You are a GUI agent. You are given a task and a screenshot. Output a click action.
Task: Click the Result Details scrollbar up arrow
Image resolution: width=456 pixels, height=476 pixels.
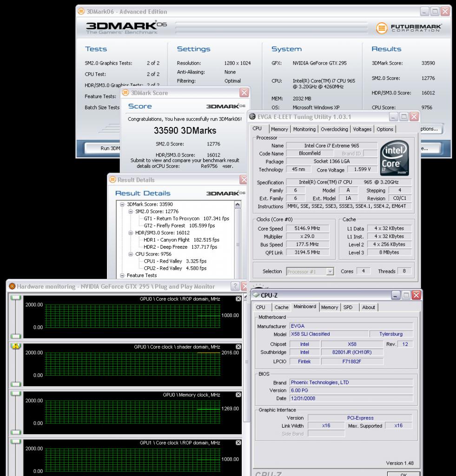pos(238,205)
